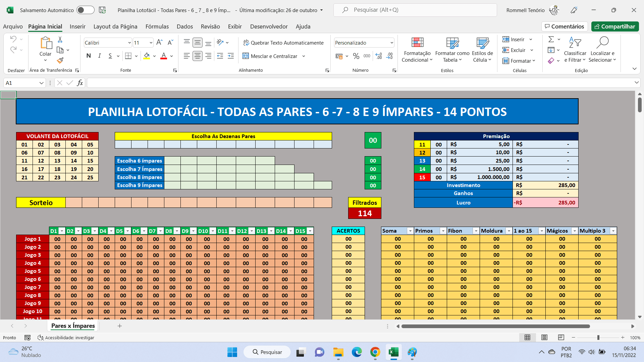Toggle Normal view in the status bar

[527, 337]
